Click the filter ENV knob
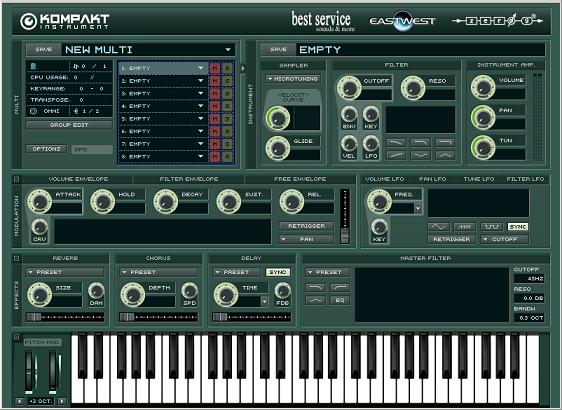 [x=349, y=115]
